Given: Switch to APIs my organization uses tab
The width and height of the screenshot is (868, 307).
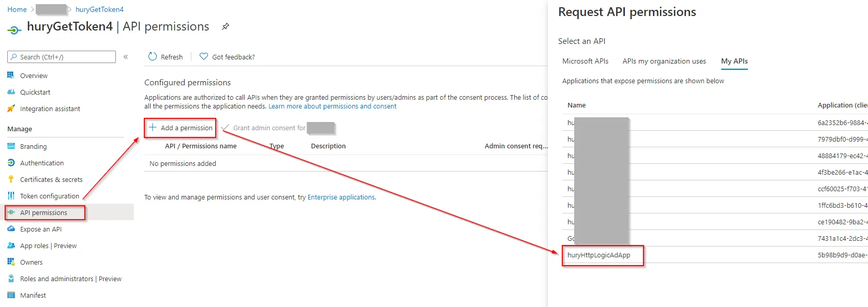Looking at the screenshot, I should (664, 61).
